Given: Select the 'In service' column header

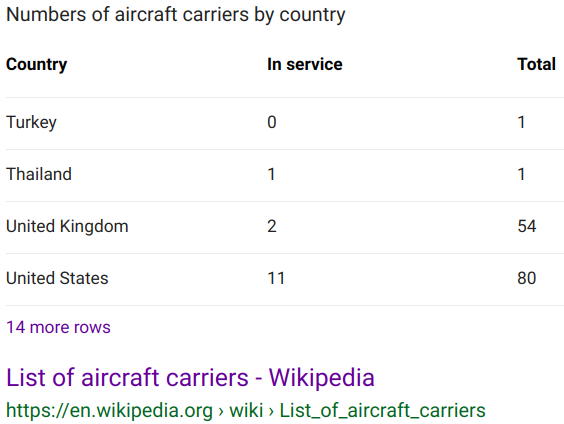Looking at the screenshot, I should 305,64.
